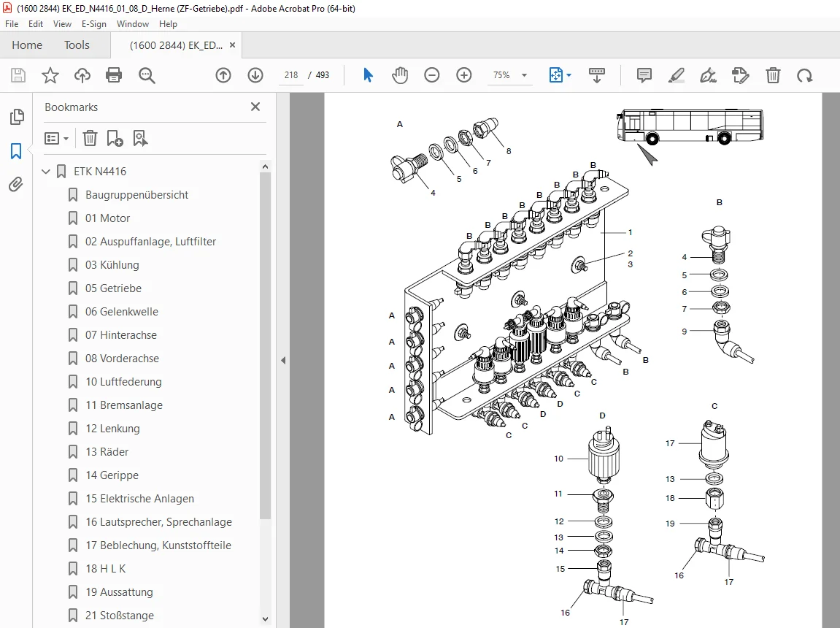Find current bookmark icon
Image resolution: width=840 pixels, height=628 pixels.
(140, 138)
